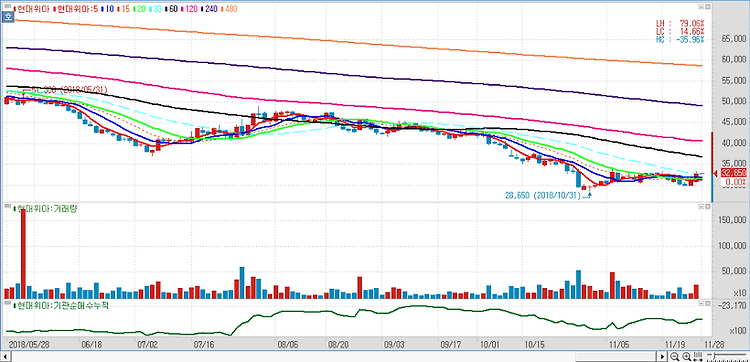Click the blue 호 button at chart corner
The image size is (750, 362).
(x=7, y=17)
